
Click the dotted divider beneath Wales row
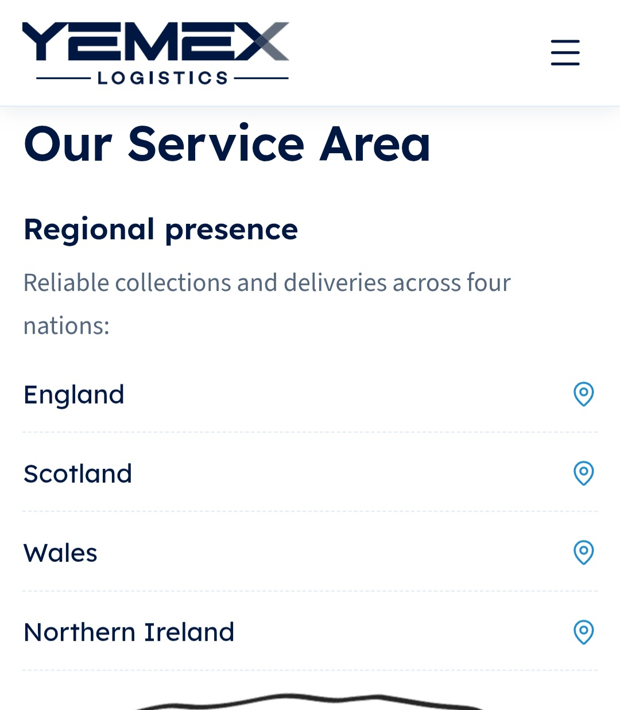click(x=310, y=591)
